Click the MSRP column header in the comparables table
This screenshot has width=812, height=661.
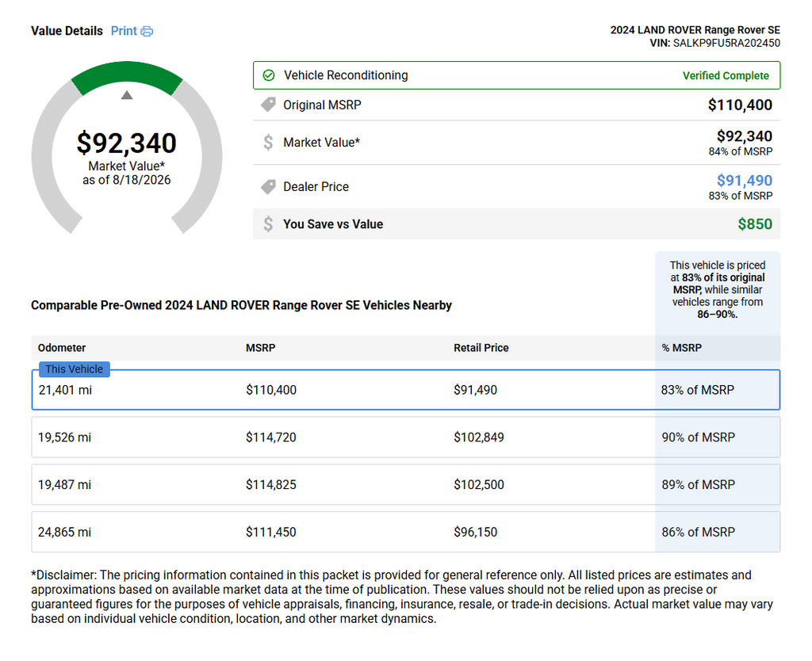[x=260, y=348]
